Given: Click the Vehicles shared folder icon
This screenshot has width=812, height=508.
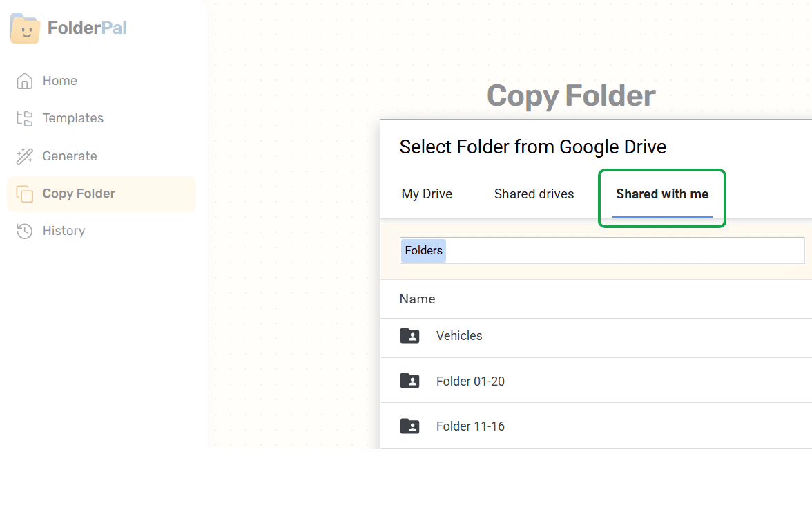Looking at the screenshot, I should [x=409, y=335].
